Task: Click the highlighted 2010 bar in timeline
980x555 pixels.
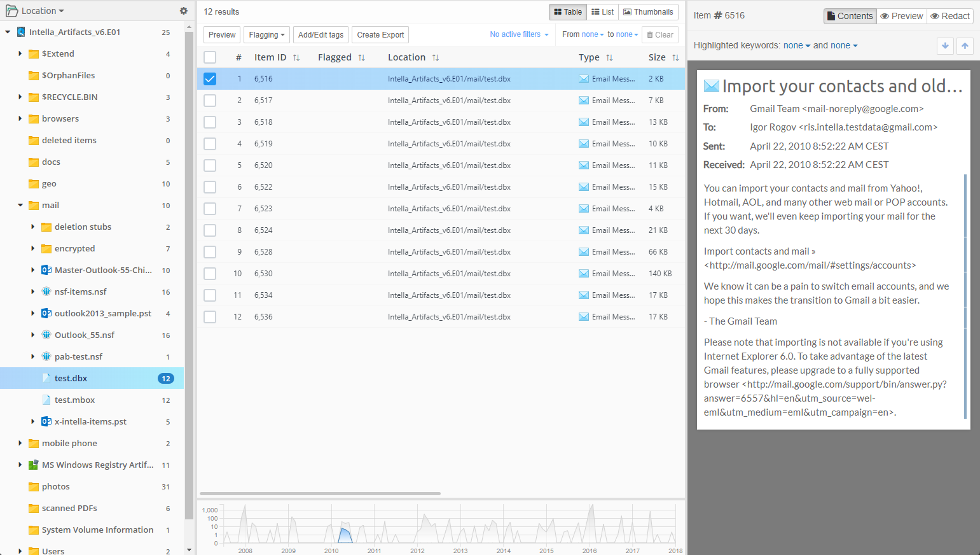Action: (345, 535)
